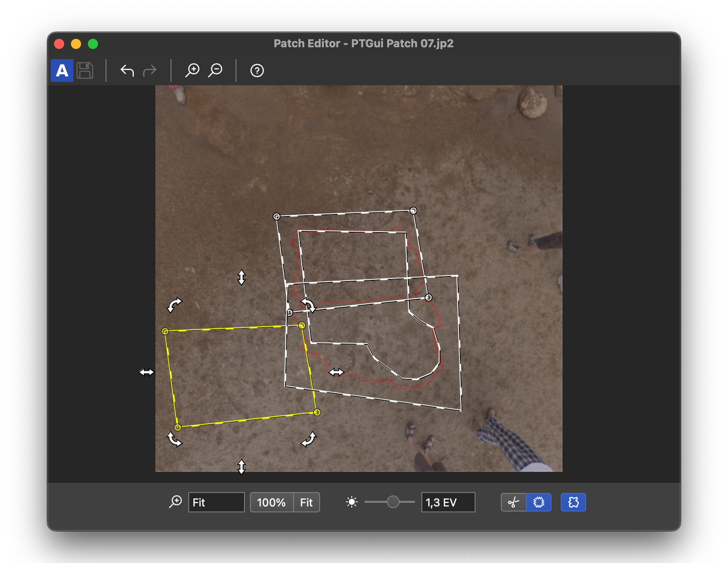Zoom in with the plus magnifier in the toolbar
The image size is (728, 563).
pos(193,70)
